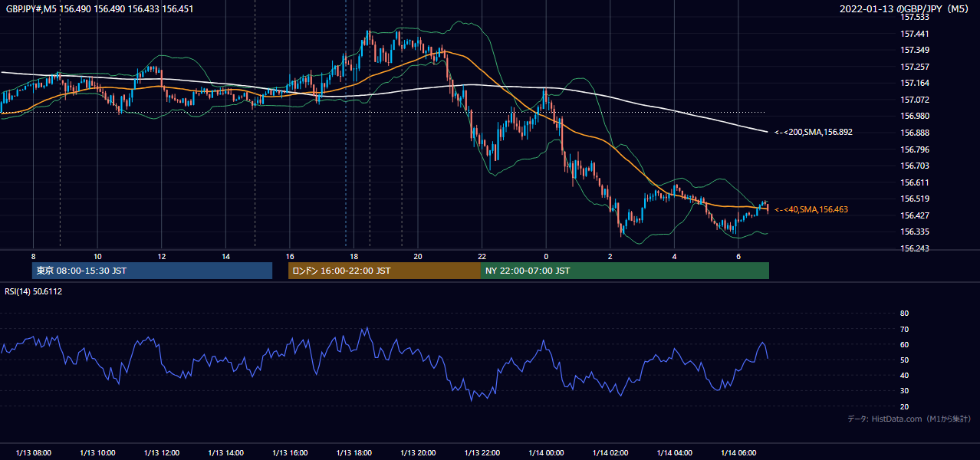Click hour label 0 under price chart
Screen dimensions: 980x460
coord(546,256)
